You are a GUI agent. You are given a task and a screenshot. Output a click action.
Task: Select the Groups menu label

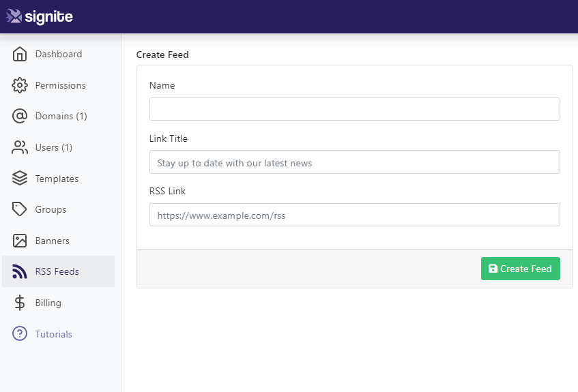[51, 209]
